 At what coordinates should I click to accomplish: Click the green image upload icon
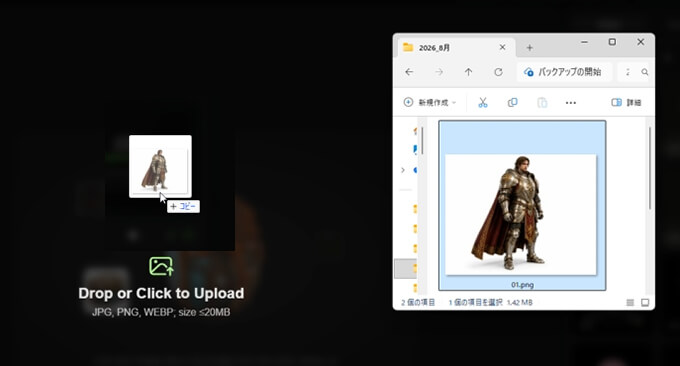(x=161, y=266)
